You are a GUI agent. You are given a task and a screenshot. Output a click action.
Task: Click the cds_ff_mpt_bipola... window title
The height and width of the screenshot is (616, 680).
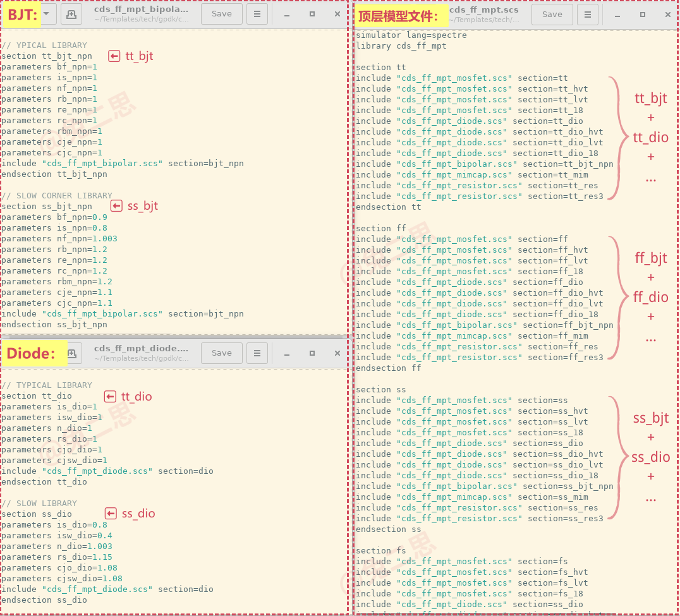click(142, 9)
